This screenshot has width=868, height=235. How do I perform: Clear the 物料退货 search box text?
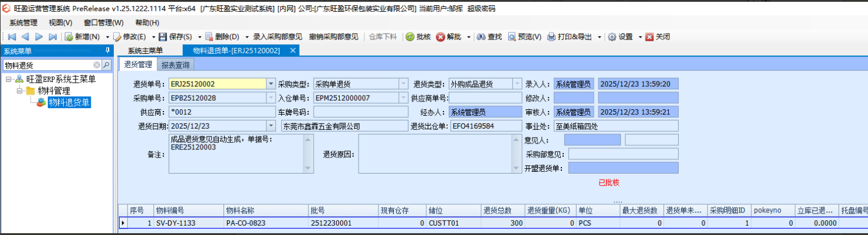[x=97, y=65]
